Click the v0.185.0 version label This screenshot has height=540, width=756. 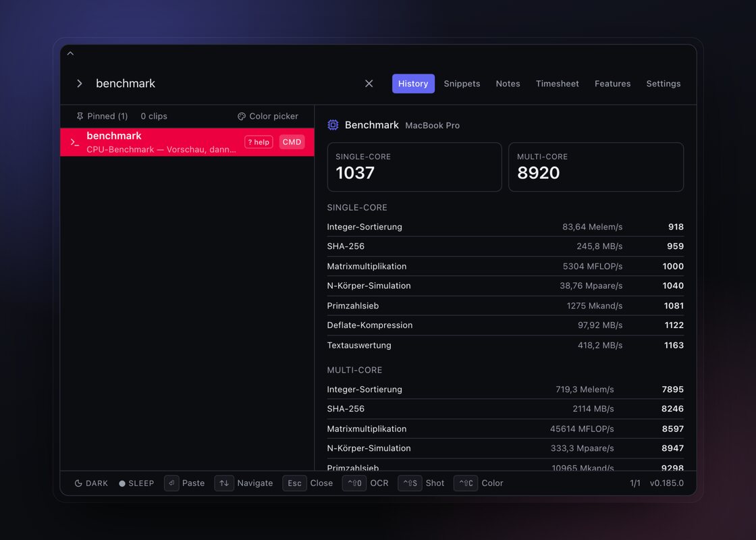click(667, 483)
